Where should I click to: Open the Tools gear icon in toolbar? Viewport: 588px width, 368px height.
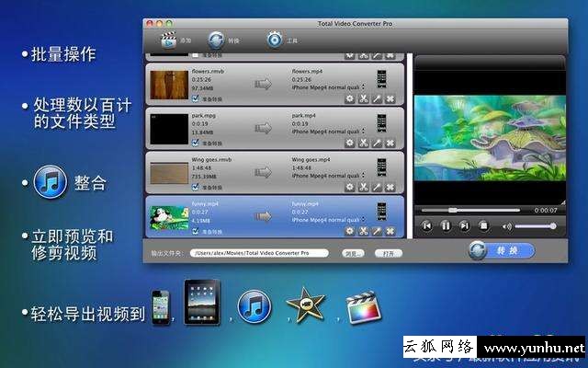(275, 40)
